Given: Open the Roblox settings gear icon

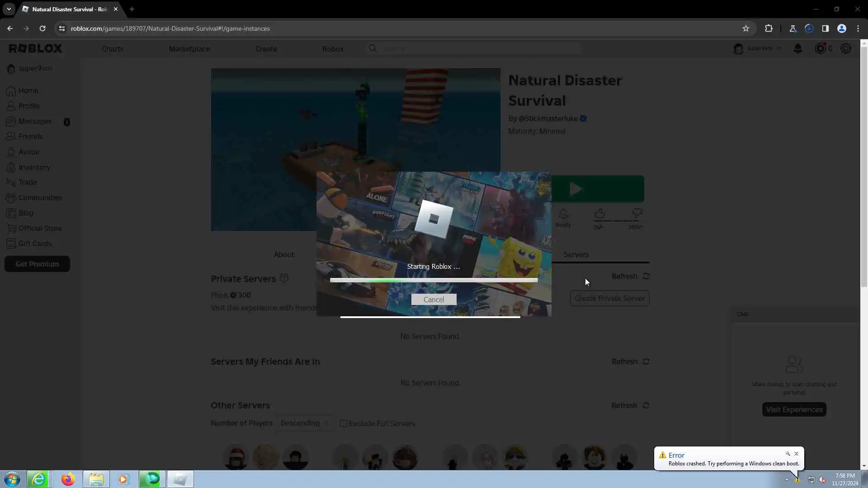Looking at the screenshot, I should coord(845,48).
